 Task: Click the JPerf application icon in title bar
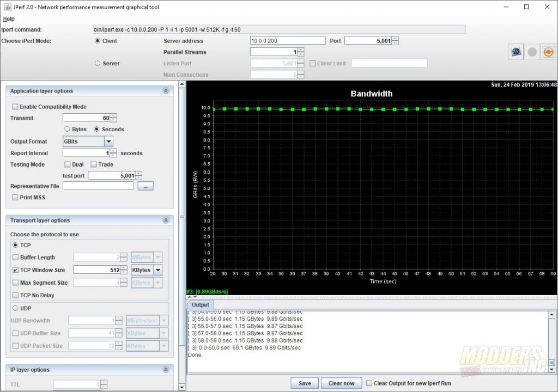coord(7,7)
